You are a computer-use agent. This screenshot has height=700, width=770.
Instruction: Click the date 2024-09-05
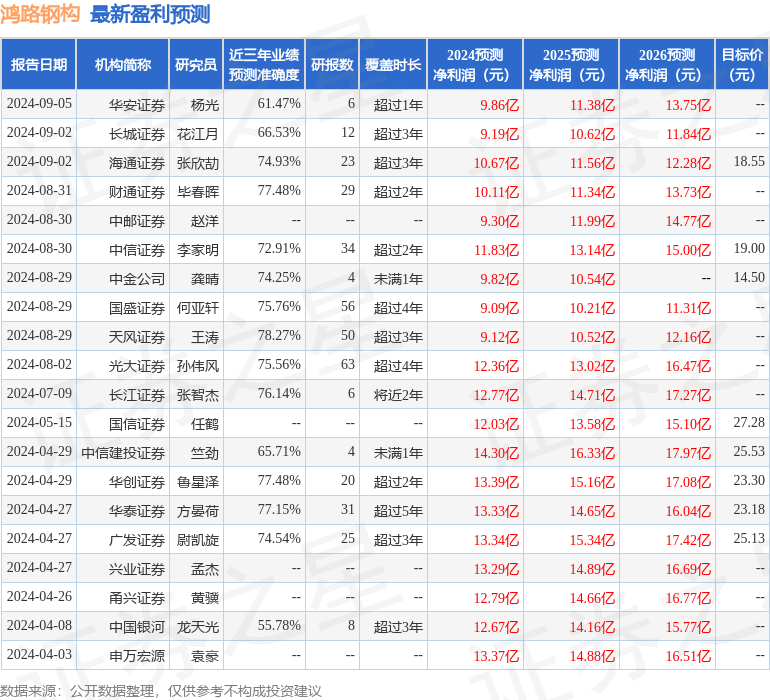pyautogui.click(x=39, y=103)
